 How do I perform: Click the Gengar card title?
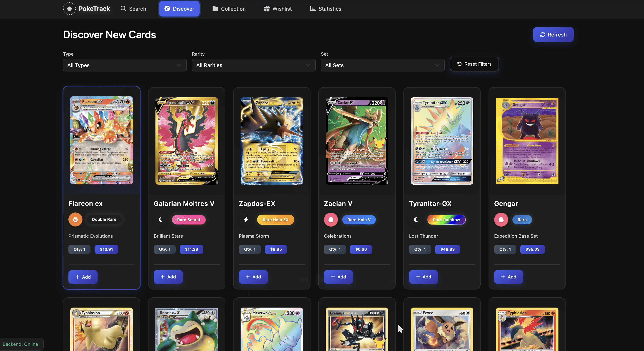506,204
